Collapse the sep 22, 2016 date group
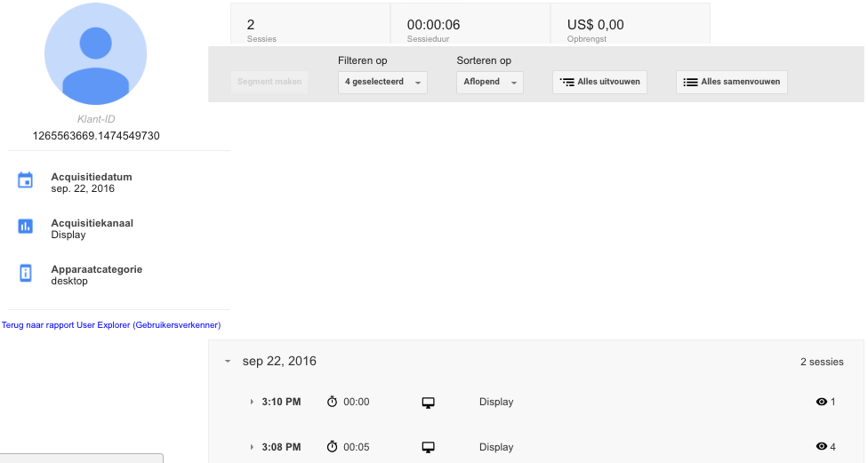 (x=228, y=361)
